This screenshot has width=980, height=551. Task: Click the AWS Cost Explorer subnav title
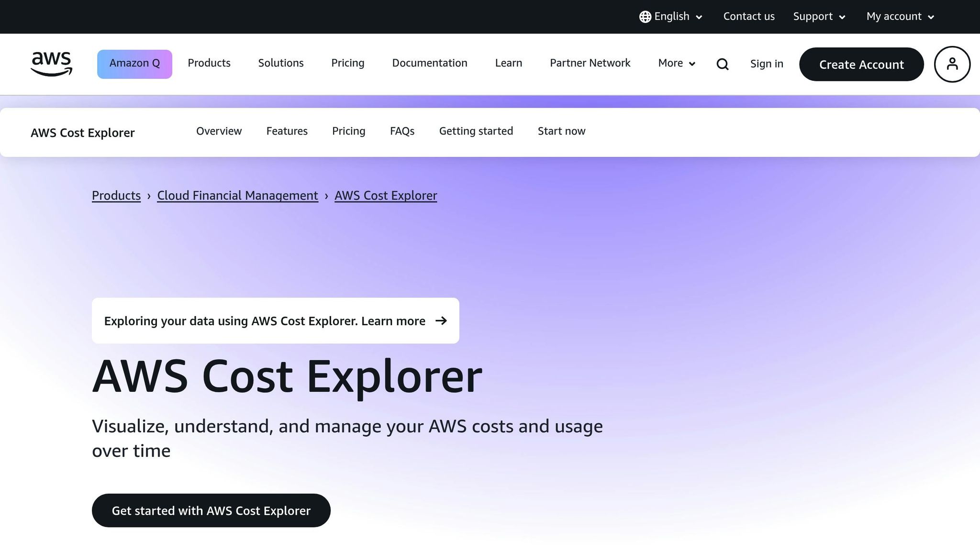click(83, 132)
